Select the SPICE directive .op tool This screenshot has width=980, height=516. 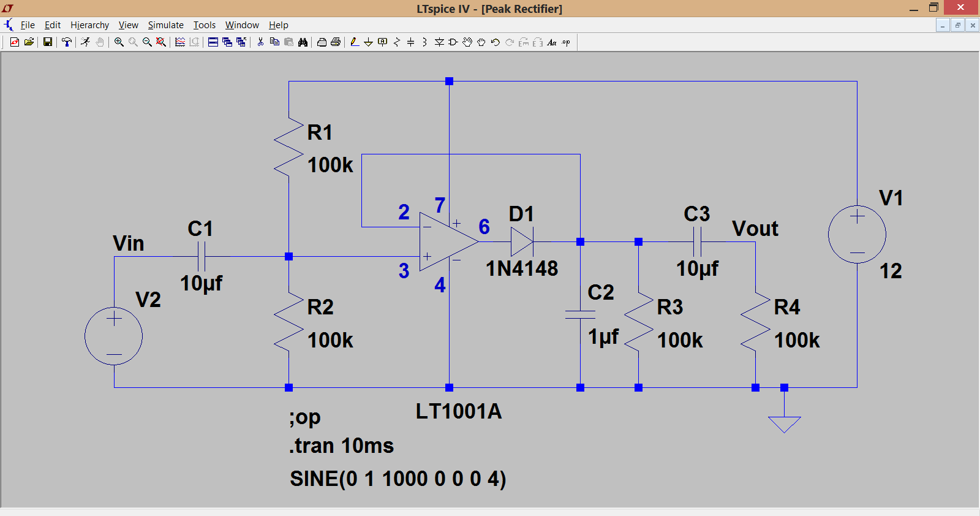[566, 42]
